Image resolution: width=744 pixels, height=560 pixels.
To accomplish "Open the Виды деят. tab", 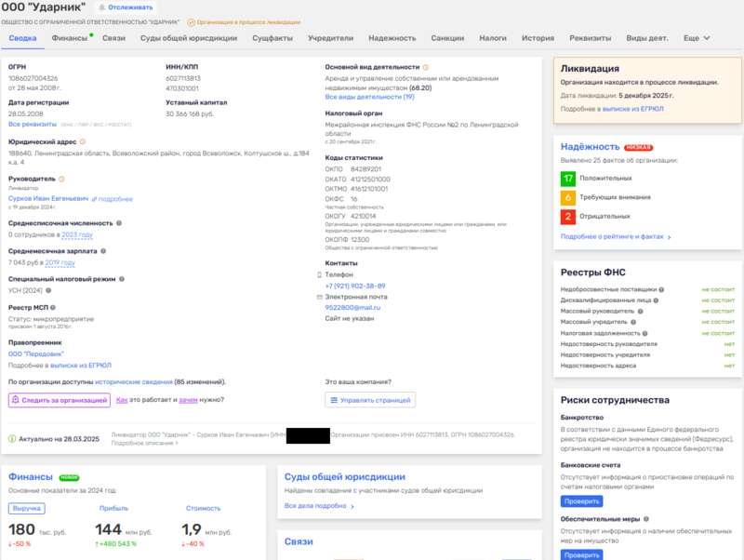I will coord(647,38).
